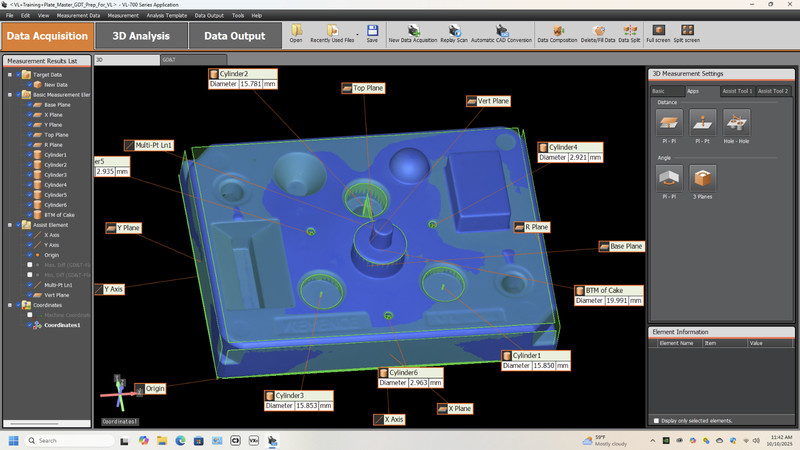
Task: Select Coordinates1 in the results tree
Action: tap(62, 325)
